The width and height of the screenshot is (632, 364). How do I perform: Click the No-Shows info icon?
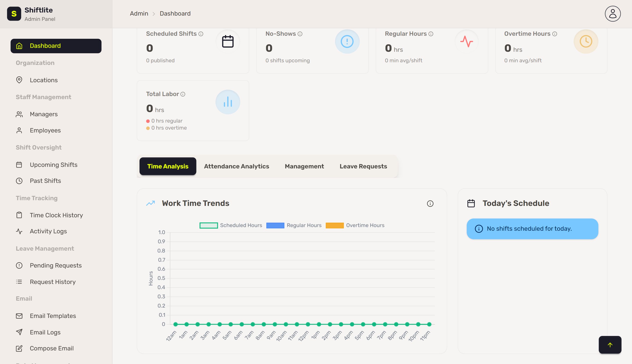300,34
